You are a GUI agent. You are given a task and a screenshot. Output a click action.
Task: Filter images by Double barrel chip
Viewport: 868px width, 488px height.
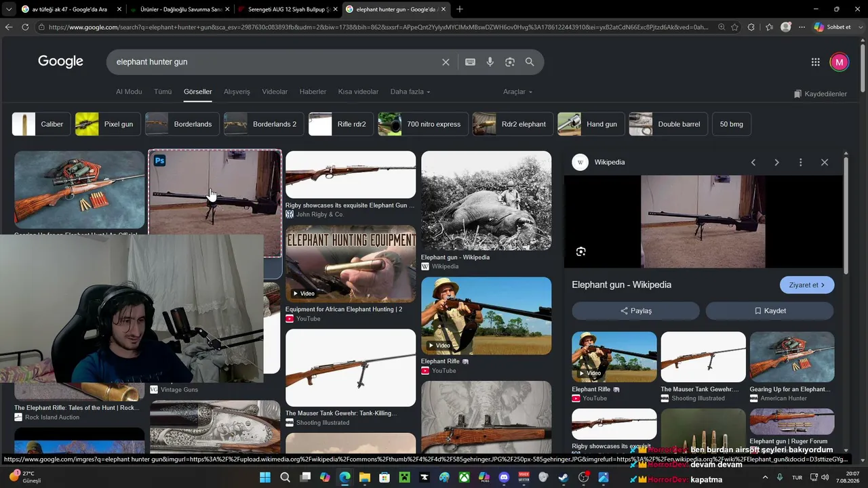click(669, 124)
